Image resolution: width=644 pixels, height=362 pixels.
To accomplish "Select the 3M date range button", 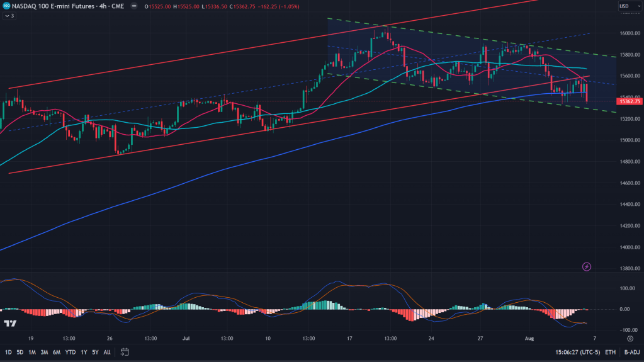I will click(44, 351).
